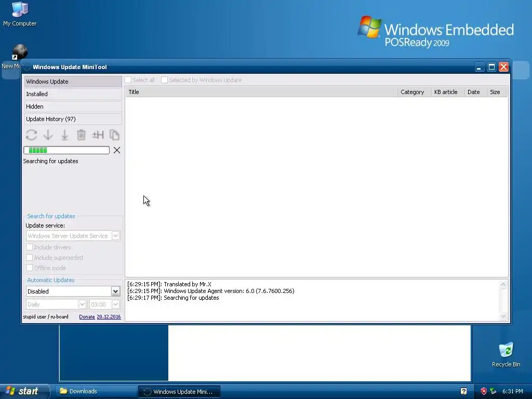Cancel the update search with X icon
532x399 pixels.
[117, 150]
